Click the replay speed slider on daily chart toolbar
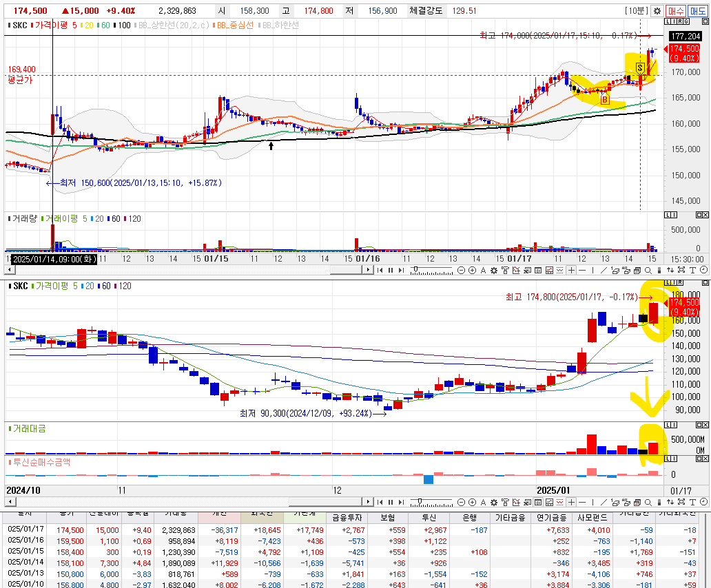Screen dimensions: 711x588 tap(431, 503)
